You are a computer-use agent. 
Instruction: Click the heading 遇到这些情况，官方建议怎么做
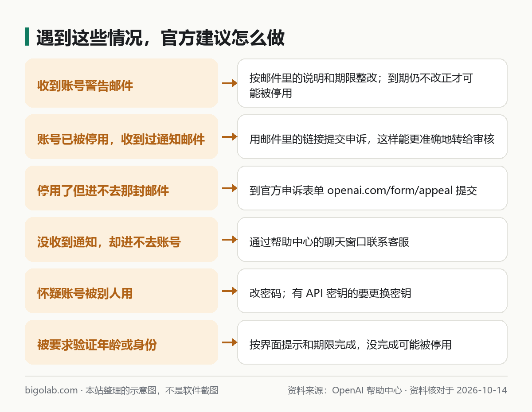pyautogui.click(x=160, y=38)
